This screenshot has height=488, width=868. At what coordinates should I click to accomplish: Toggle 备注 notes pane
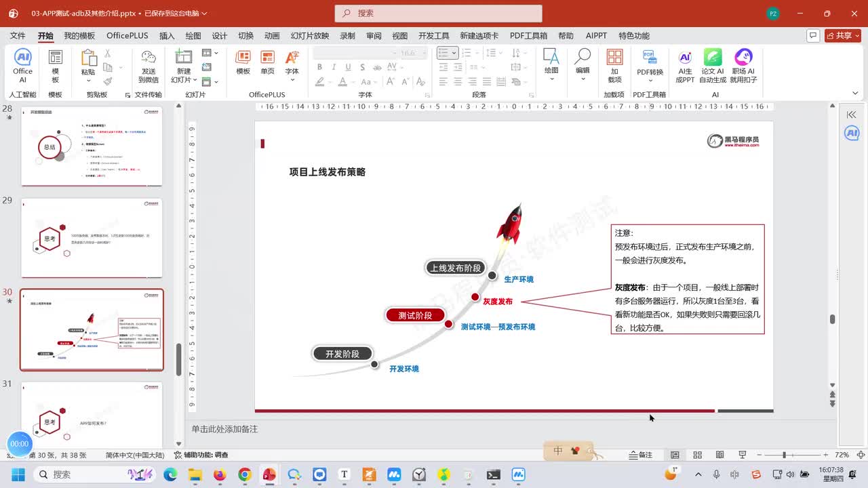(640, 455)
